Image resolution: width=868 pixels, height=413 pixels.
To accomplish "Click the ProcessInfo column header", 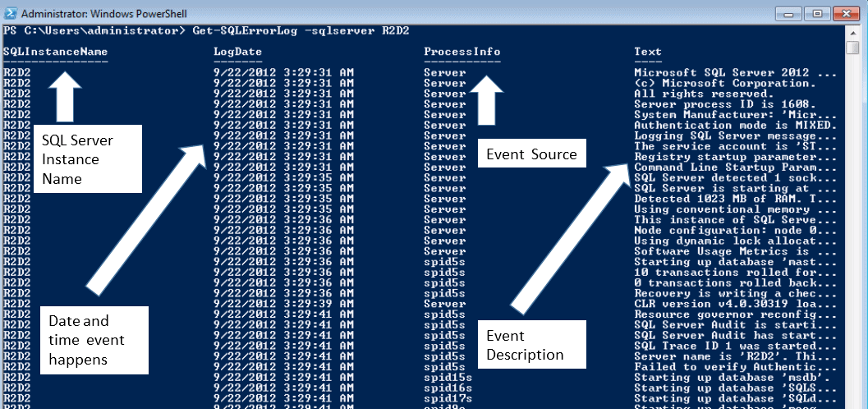I will pyautogui.click(x=462, y=52).
